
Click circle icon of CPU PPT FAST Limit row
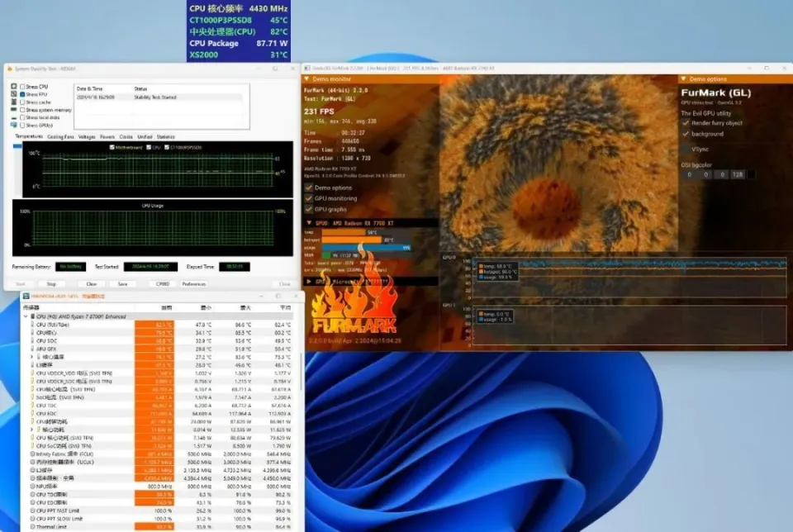33,511
